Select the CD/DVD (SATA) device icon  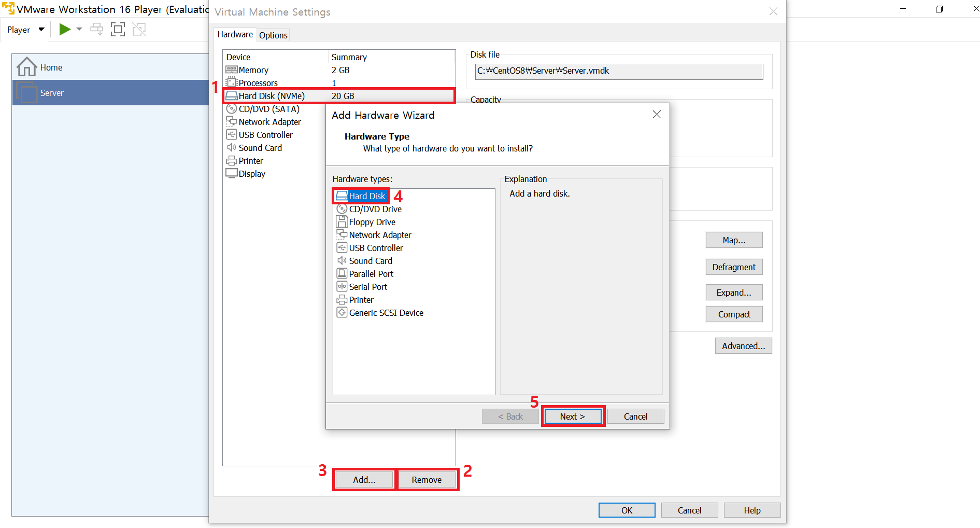pos(231,108)
